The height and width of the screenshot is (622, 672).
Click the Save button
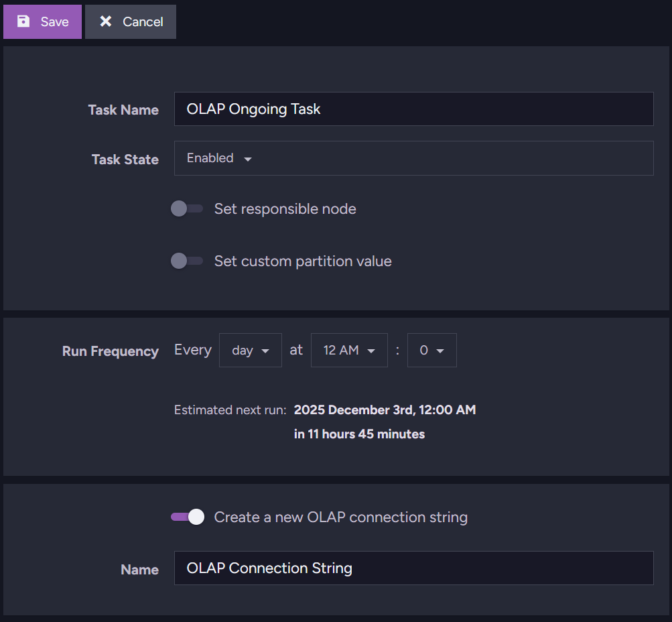(42, 22)
